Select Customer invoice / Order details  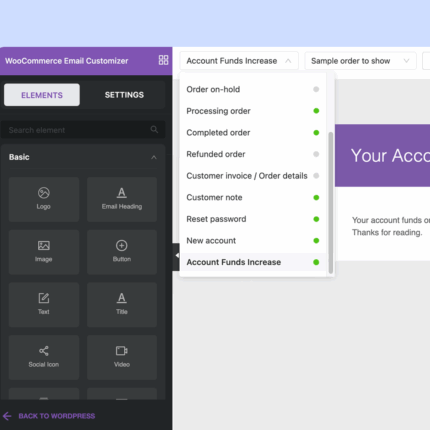click(253, 176)
